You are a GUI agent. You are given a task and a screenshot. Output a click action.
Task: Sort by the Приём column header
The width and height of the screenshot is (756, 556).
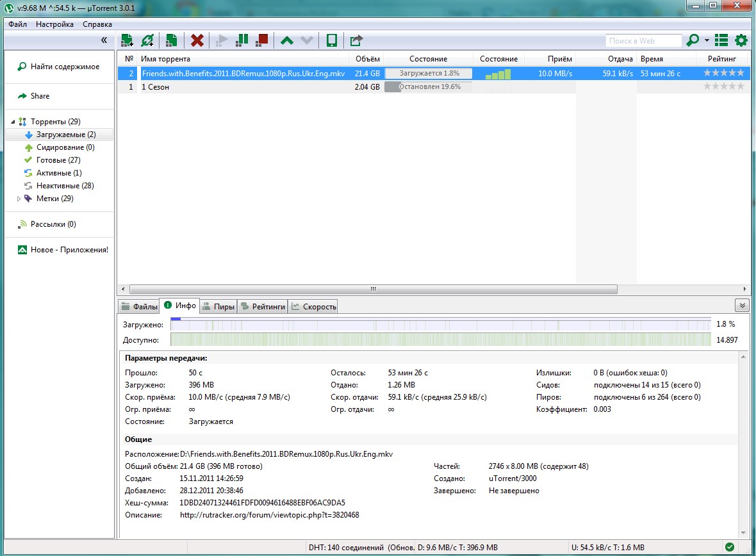click(550, 59)
